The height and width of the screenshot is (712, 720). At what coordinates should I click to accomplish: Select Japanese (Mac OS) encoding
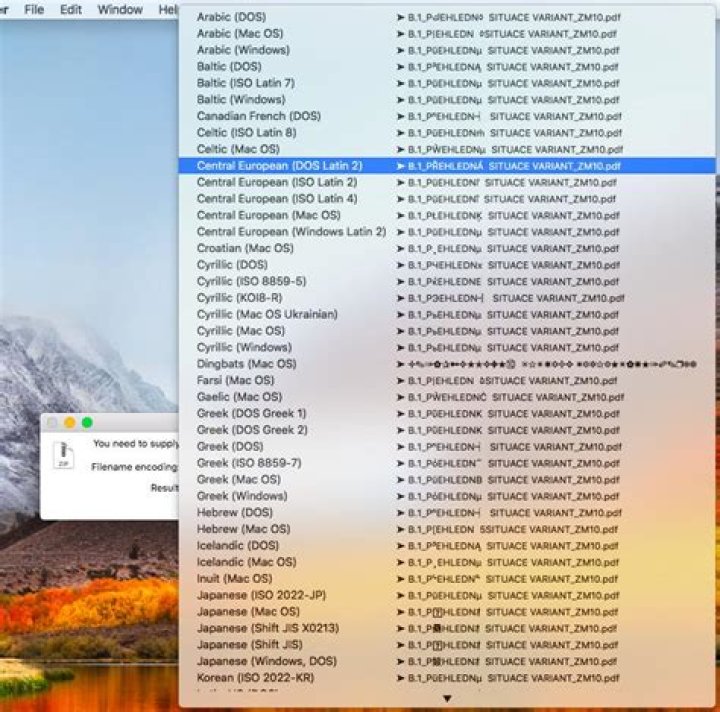tap(447, 612)
